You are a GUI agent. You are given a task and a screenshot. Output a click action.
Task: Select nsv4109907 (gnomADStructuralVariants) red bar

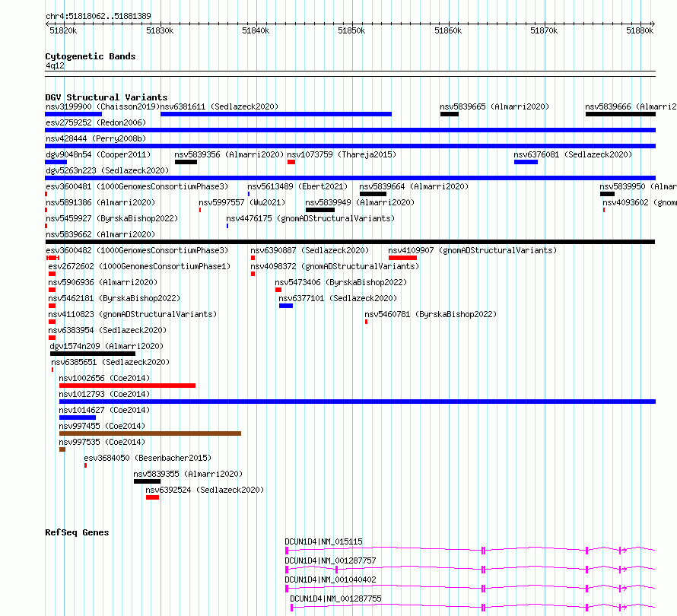(x=402, y=258)
